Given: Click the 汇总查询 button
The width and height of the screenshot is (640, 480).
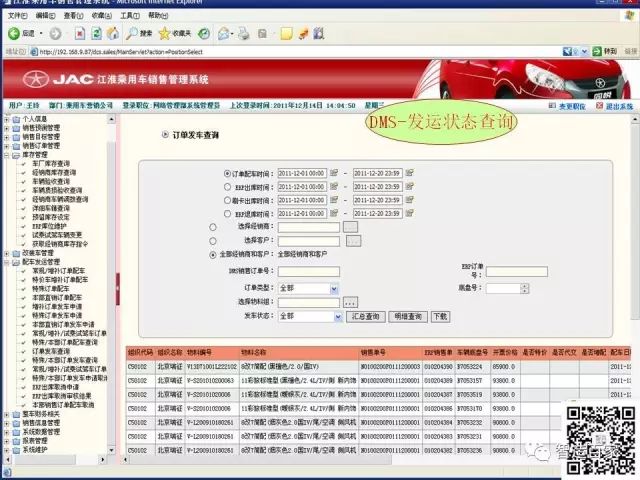Looking at the screenshot, I should (x=366, y=317).
